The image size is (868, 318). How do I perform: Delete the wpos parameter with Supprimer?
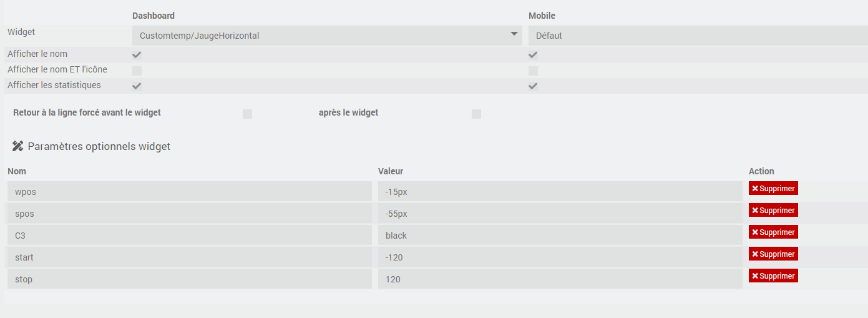[773, 189]
